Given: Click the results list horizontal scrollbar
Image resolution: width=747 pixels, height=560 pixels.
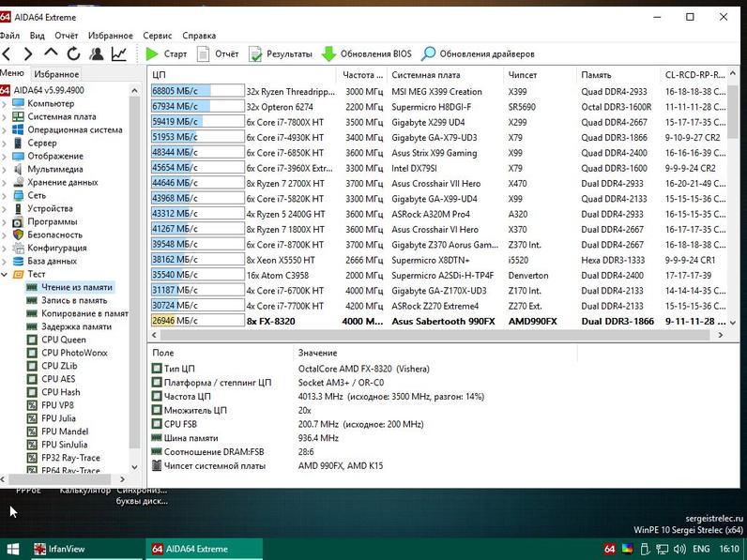Looking at the screenshot, I should point(436,335).
